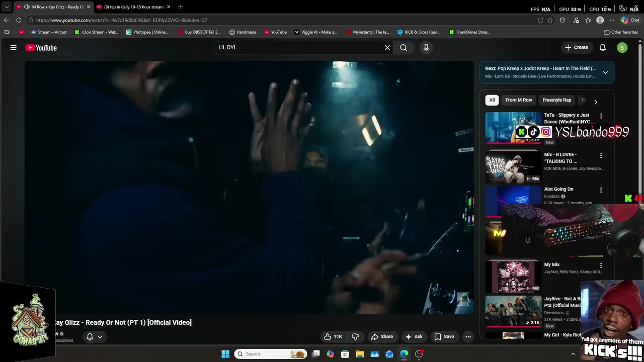
Task: Open OBS Studio from the taskbar
Action: pyautogui.click(x=419, y=354)
